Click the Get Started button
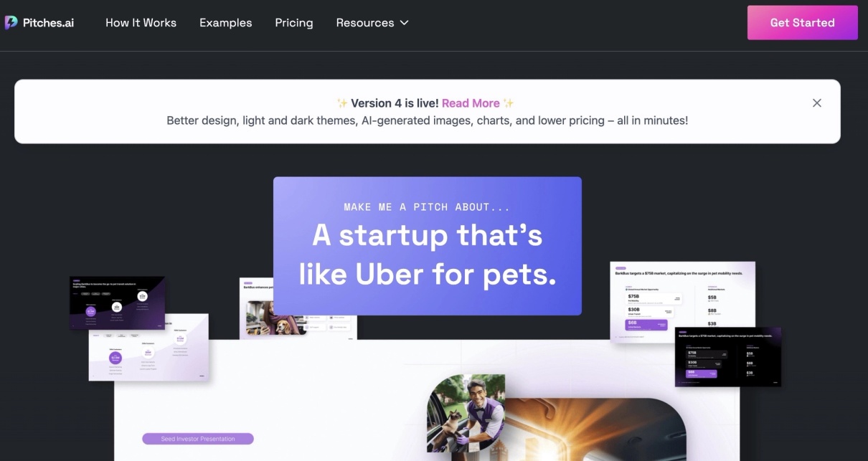This screenshot has height=461, width=868. coord(802,23)
